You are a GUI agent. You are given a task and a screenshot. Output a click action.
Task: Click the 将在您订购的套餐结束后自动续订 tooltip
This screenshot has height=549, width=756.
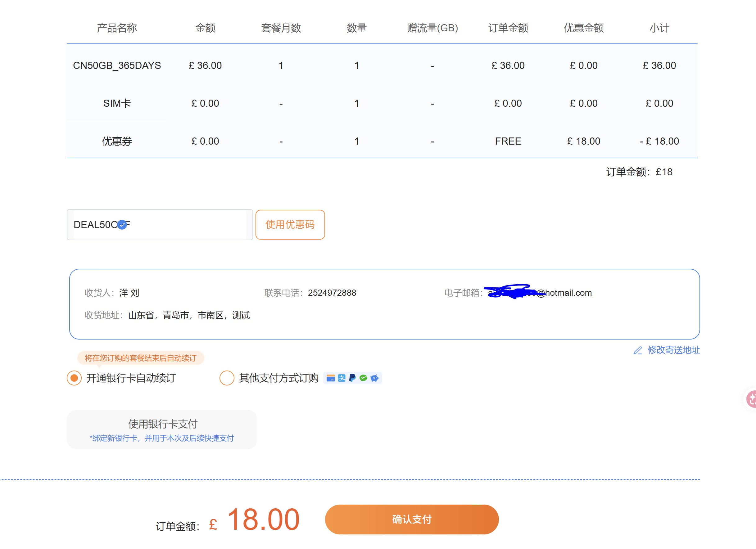tap(140, 358)
